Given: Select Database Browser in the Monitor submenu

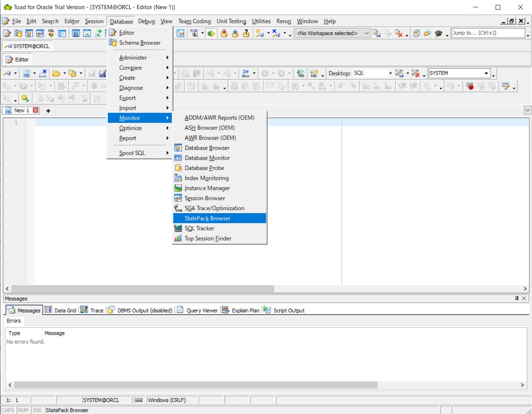Looking at the screenshot, I should click(207, 148).
